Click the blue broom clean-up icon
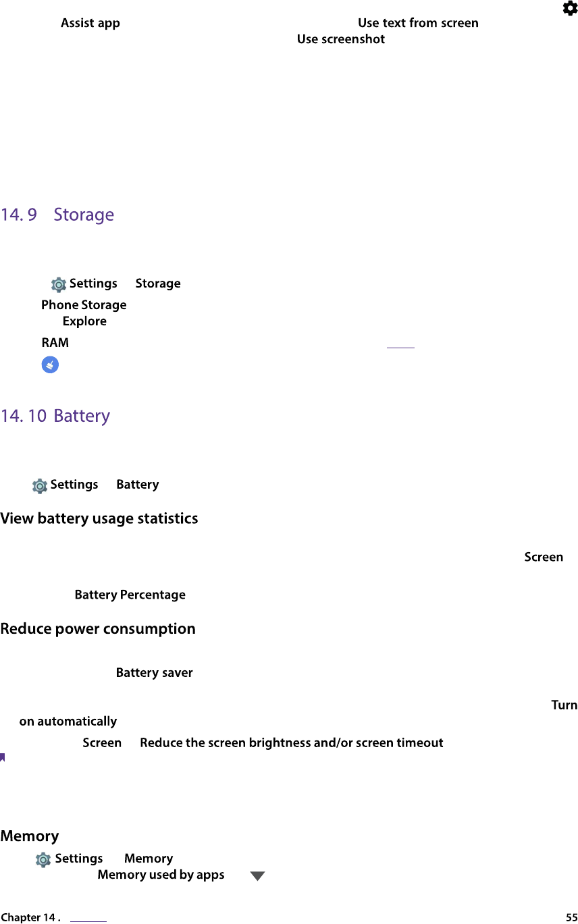The width and height of the screenshot is (578, 924). click(x=50, y=365)
